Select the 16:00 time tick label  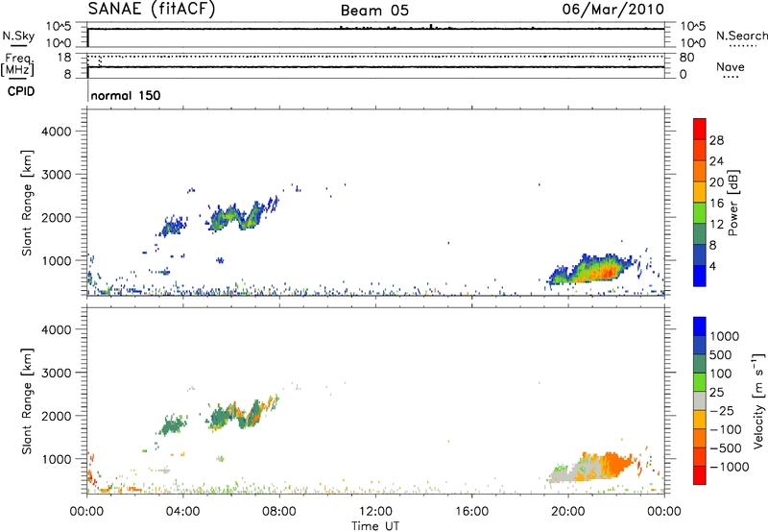tap(471, 512)
